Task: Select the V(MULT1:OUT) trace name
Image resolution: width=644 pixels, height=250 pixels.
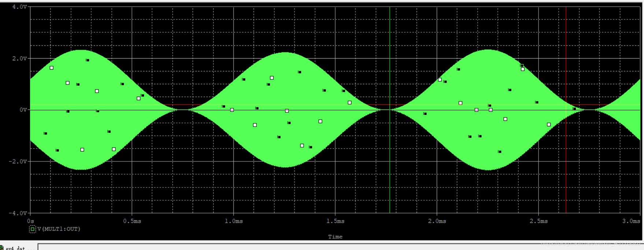Action: tap(59, 229)
